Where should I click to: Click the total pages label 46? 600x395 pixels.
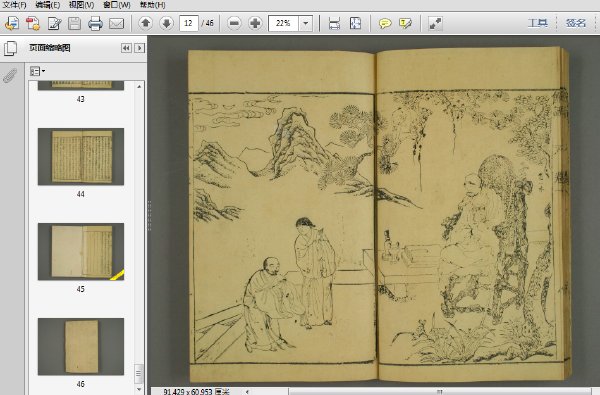[208, 23]
